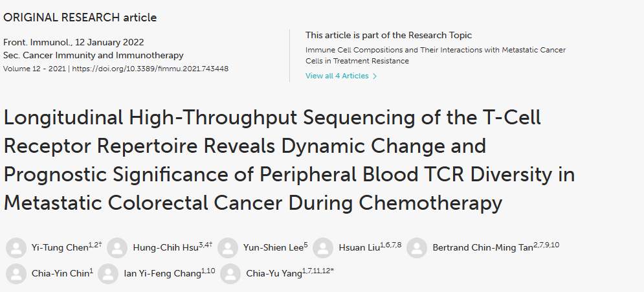Click Yi-Tung Chen's avatar icon
The image size is (644, 292).
(16, 248)
